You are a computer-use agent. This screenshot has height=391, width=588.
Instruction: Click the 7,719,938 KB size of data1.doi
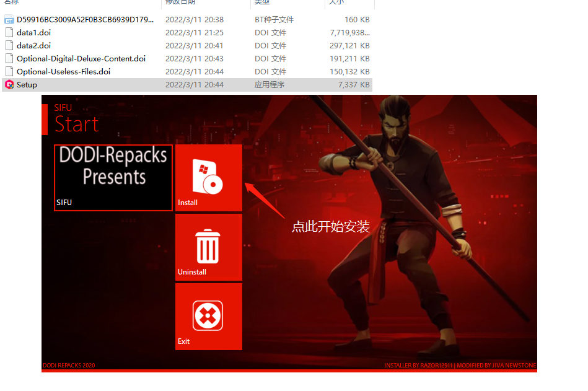pyautogui.click(x=350, y=32)
